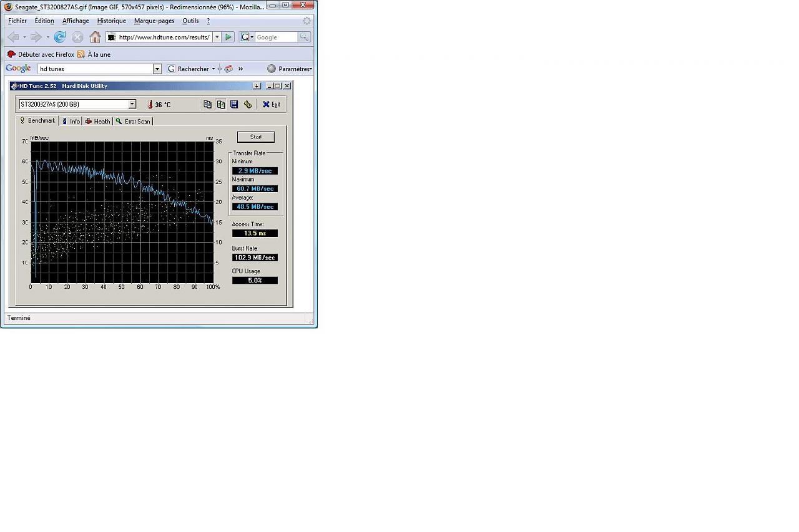Click the 36 °C temperature reading
Screen dimensions: 799x532
pos(163,105)
